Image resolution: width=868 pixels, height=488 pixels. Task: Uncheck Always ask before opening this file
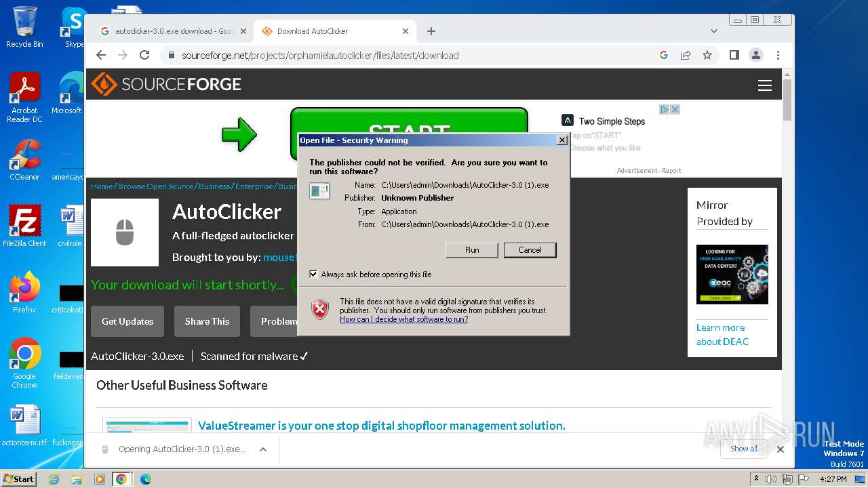click(x=313, y=274)
